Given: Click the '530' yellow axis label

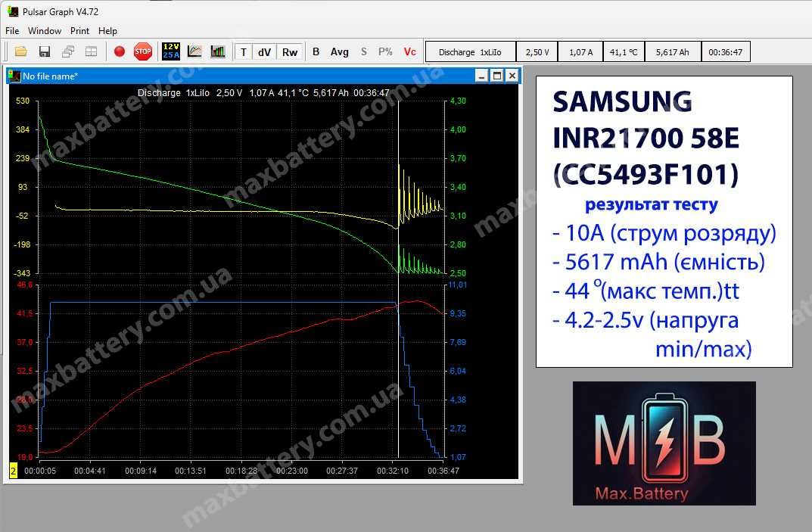Looking at the screenshot, I should 23,101.
